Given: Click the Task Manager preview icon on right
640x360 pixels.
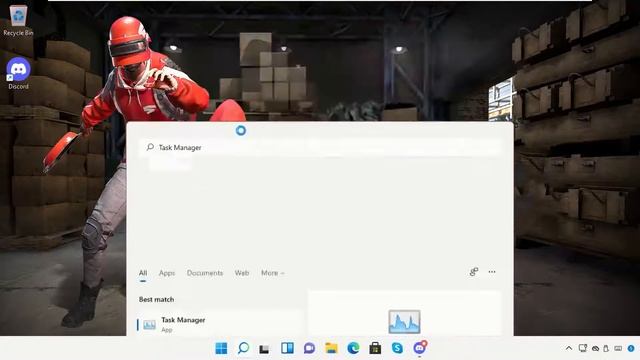Looking at the screenshot, I should click(x=404, y=322).
